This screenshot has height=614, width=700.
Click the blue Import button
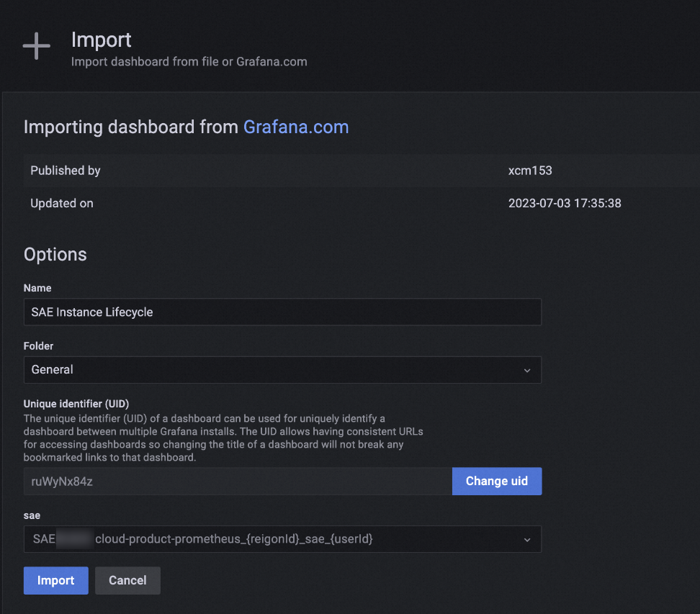(55, 581)
